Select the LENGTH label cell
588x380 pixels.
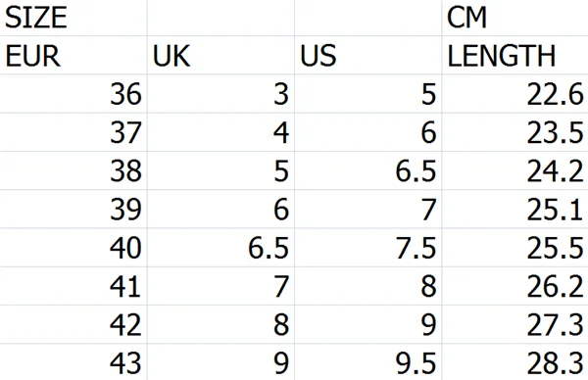(x=514, y=55)
